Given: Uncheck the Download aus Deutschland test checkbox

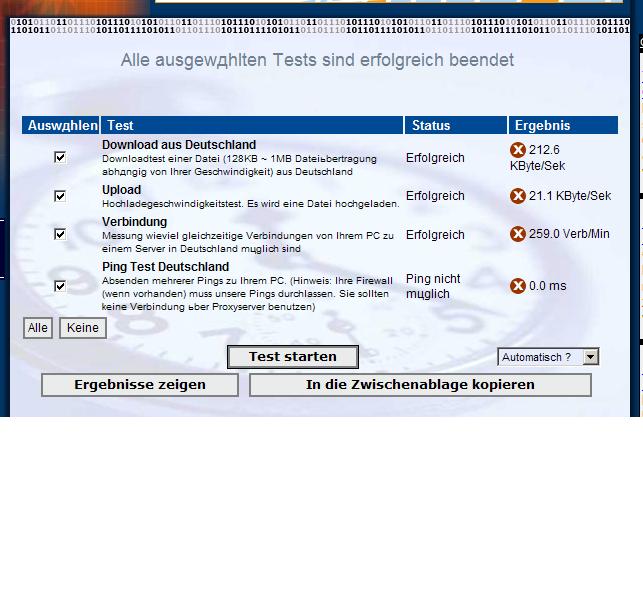Looking at the screenshot, I should pos(60,157).
